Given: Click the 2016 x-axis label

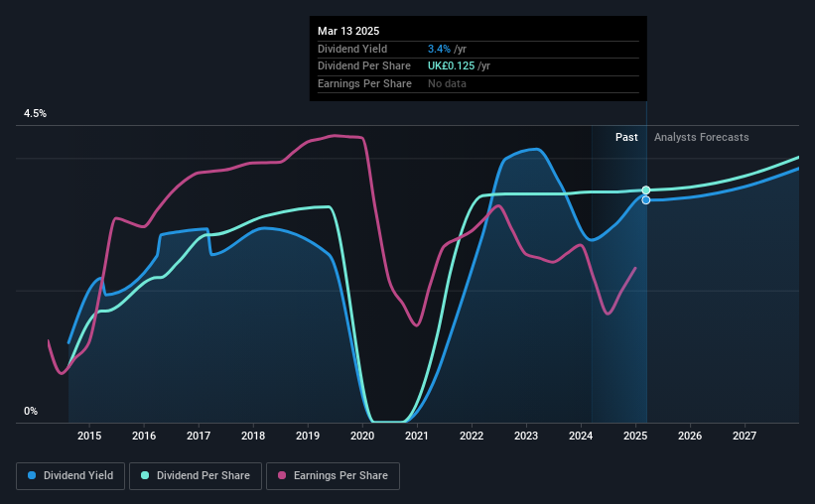Looking at the screenshot, I should tap(144, 436).
